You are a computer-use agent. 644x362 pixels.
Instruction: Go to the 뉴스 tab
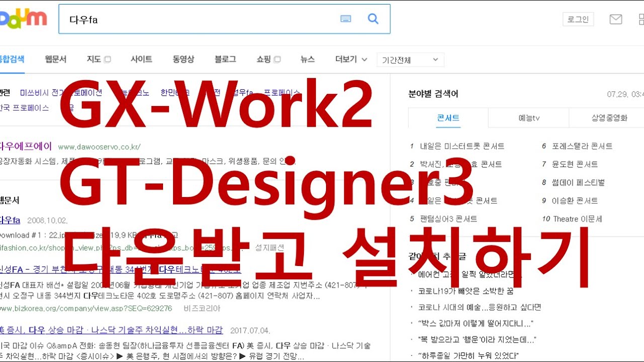coord(307,59)
